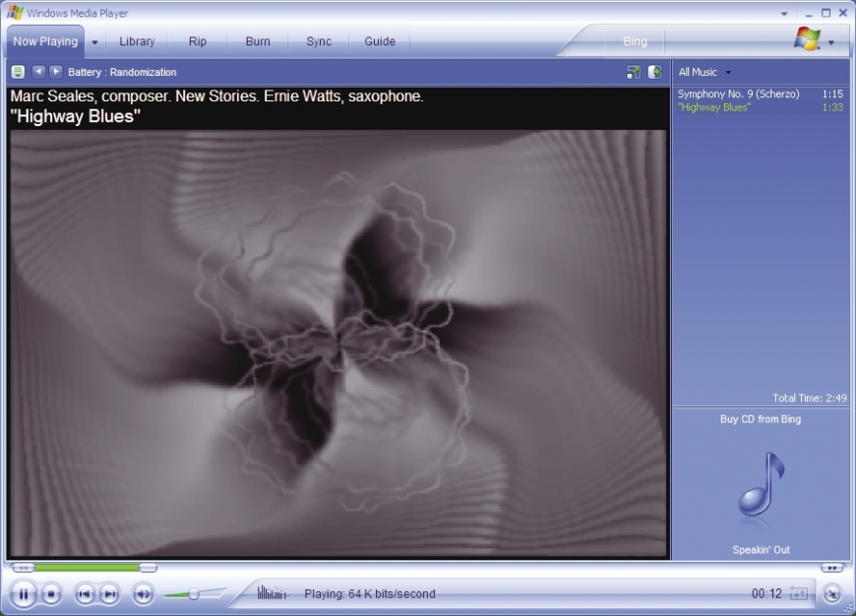This screenshot has height=616, width=856.
Task: Click the visualization display area
Action: (338, 343)
